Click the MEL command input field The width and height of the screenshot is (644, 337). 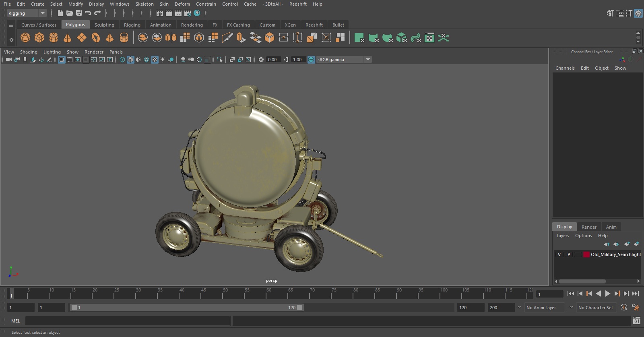(128, 321)
